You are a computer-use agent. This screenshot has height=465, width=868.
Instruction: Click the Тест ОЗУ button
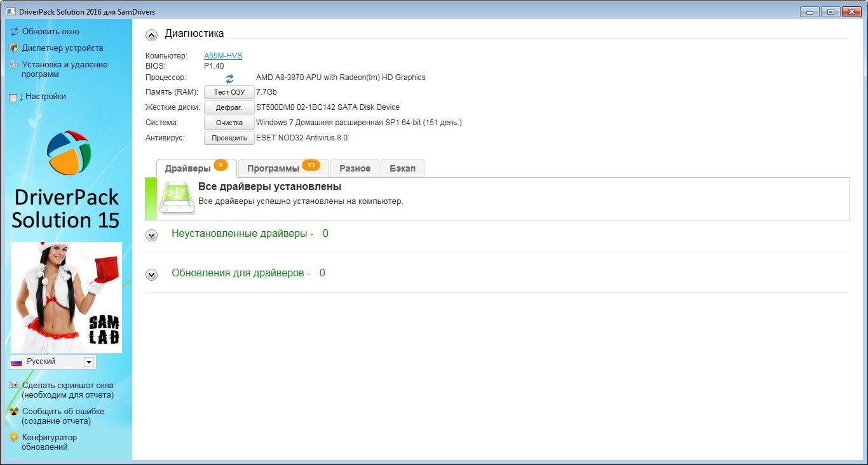pos(229,93)
